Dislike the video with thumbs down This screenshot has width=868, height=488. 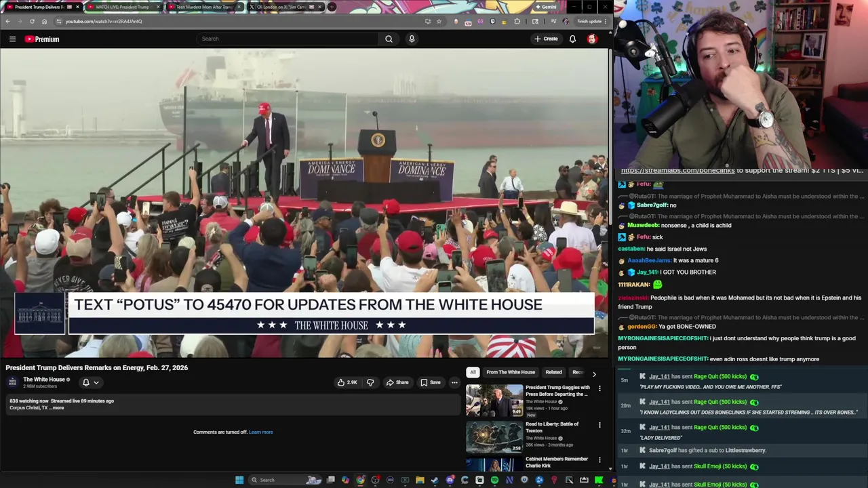click(x=370, y=382)
